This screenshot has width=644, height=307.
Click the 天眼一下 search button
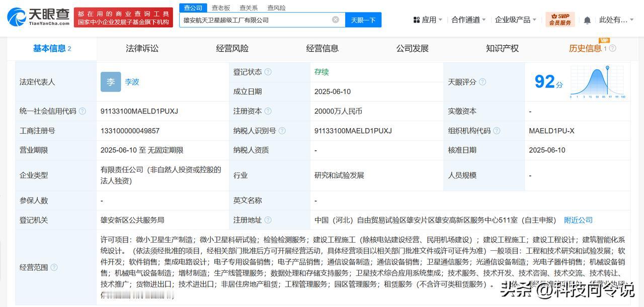363,20
